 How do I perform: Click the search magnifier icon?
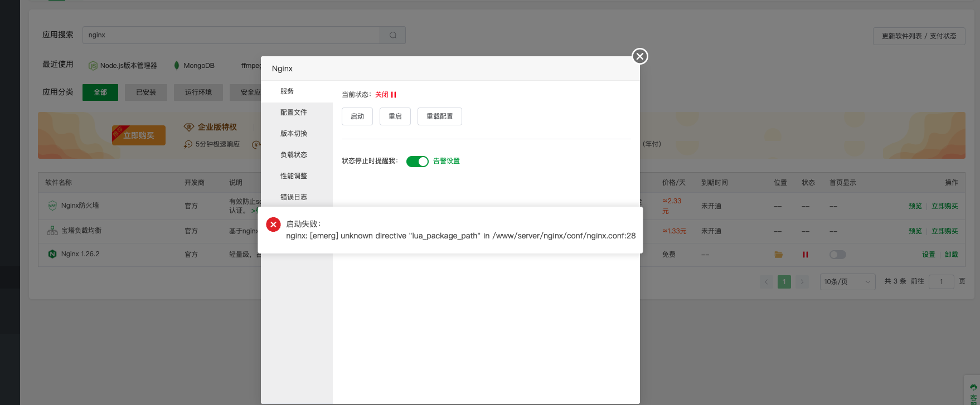(393, 35)
